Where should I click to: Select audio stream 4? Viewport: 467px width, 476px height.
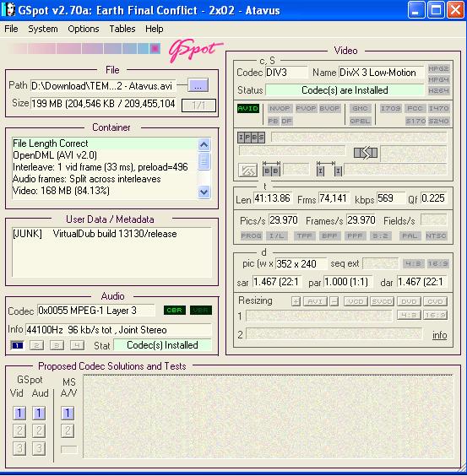(77, 345)
